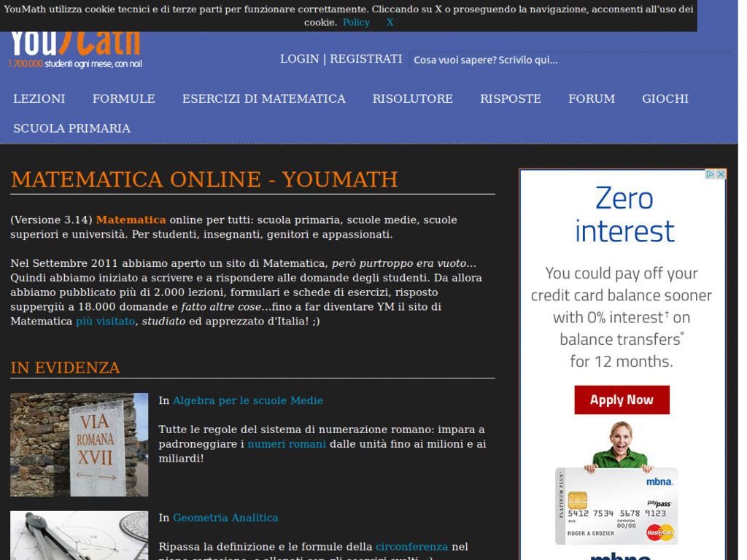Open 'Algebra per le scuole Medie'
The height and width of the screenshot is (560, 747).
248,400
